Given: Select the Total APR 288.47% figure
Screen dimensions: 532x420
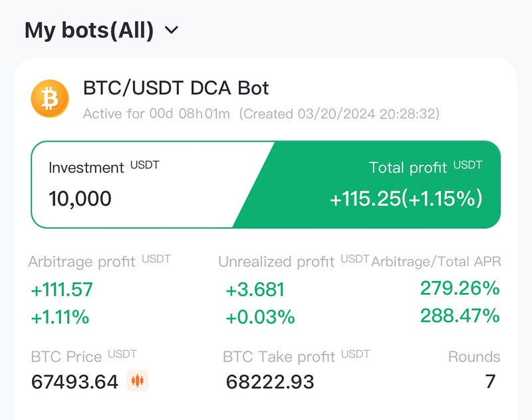Looking at the screenshot, I should click(460, 315).
